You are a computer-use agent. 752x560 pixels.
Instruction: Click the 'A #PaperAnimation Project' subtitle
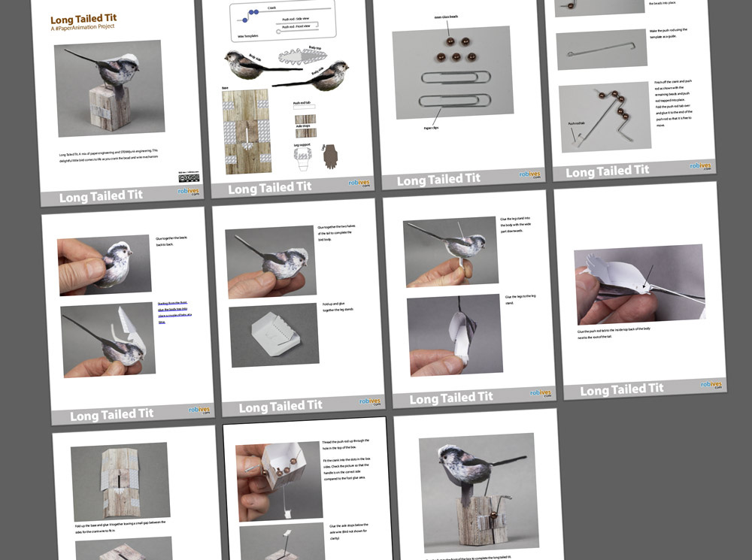click(x=83, y=27)
